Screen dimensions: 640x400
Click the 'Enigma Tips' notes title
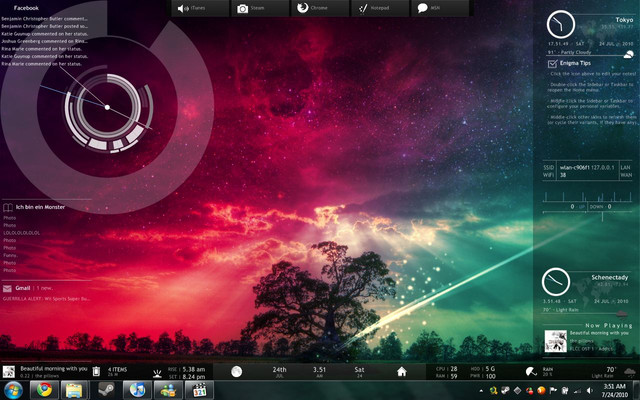point(575,63)
